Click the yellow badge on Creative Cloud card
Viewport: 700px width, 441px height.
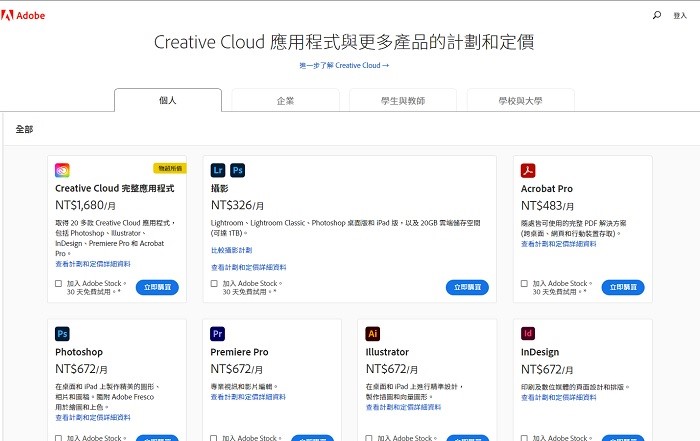(170, 168)
